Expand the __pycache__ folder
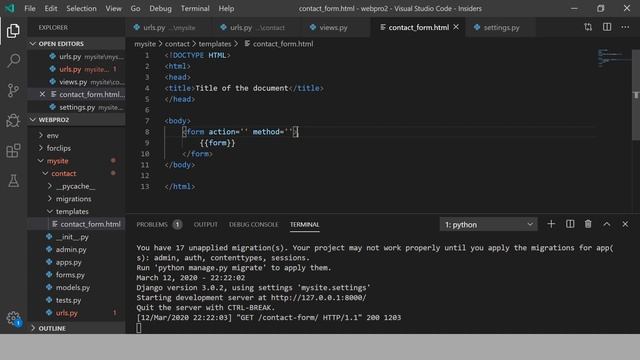 [x=76, y=186]
